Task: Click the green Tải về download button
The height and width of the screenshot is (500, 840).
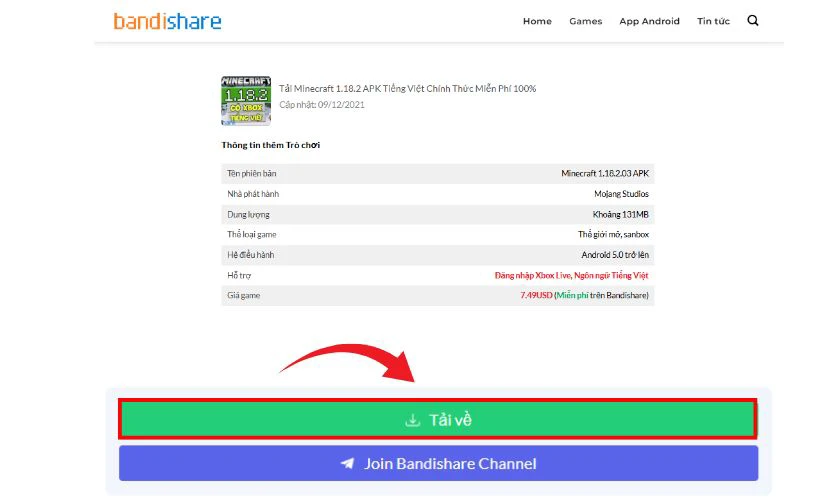Action: pos(438,419)
